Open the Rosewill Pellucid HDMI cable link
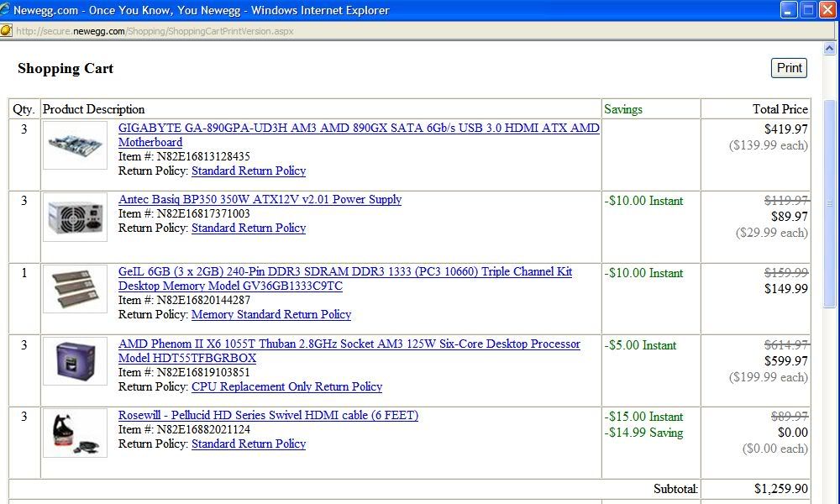The width and height of the screenshot is (840, 504). [268, 416]
